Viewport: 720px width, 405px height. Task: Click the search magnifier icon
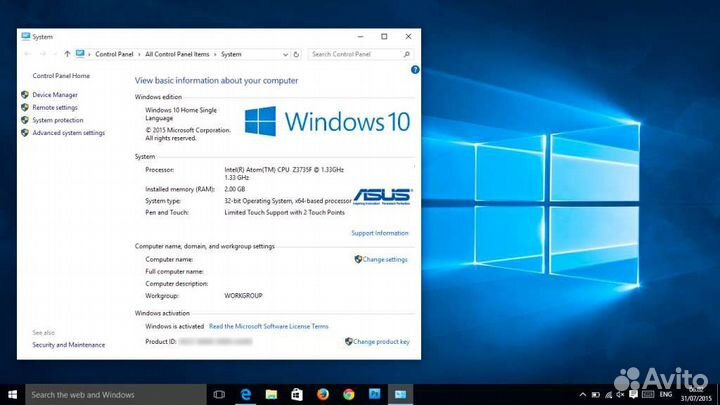point(406,54)
